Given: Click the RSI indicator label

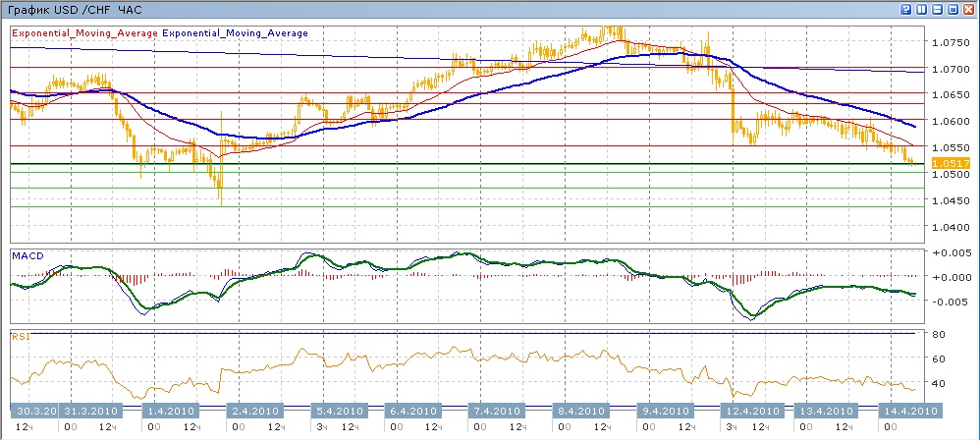Looking at the screenshot, I should click(20, 336).
